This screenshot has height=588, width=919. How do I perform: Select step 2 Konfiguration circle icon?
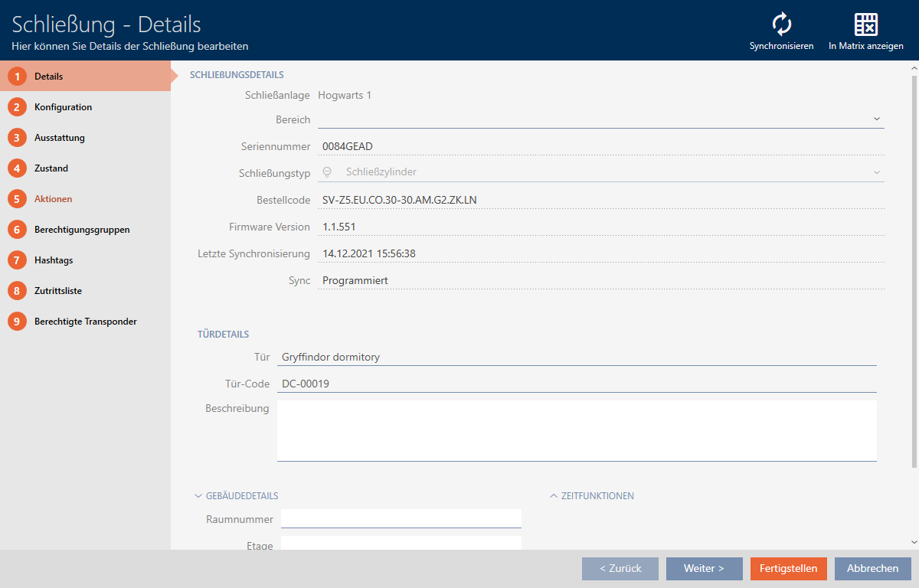(18, 107)
